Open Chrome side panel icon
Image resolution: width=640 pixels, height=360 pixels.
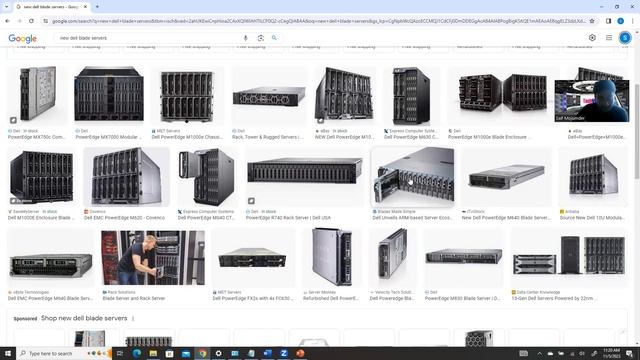[608, 21]
